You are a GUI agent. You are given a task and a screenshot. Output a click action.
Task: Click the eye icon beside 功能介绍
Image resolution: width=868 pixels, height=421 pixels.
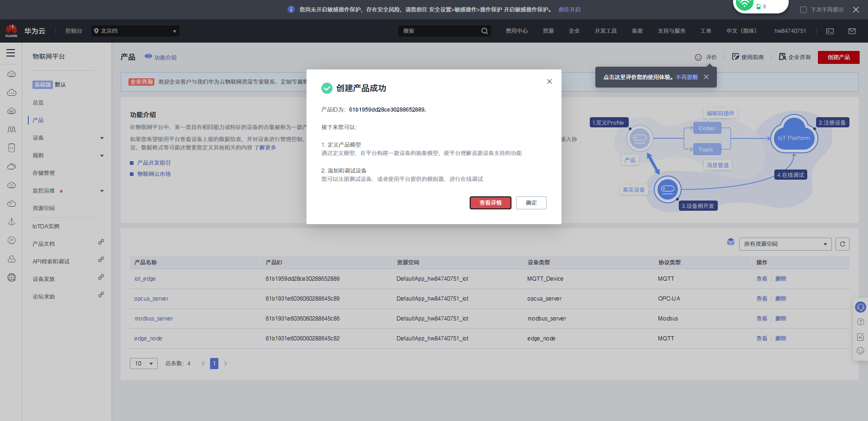pos(148,57)
